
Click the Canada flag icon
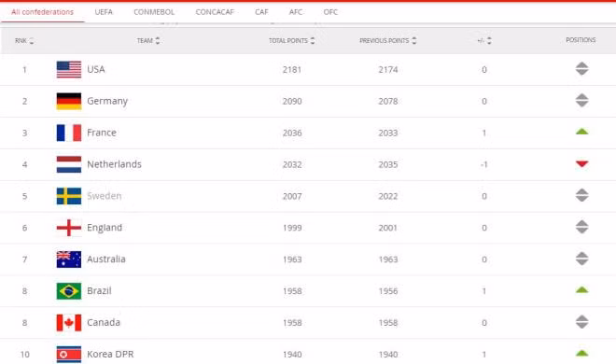point(69,323)
